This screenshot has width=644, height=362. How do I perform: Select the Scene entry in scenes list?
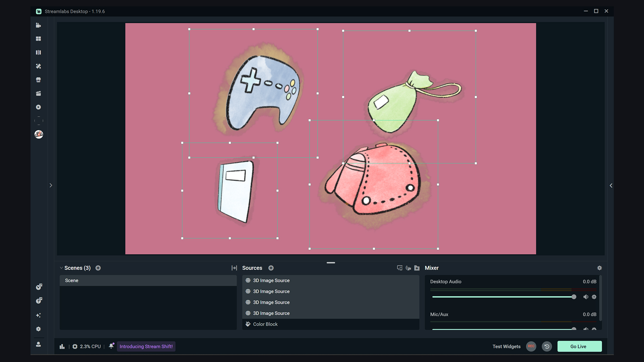pos(148,281)
